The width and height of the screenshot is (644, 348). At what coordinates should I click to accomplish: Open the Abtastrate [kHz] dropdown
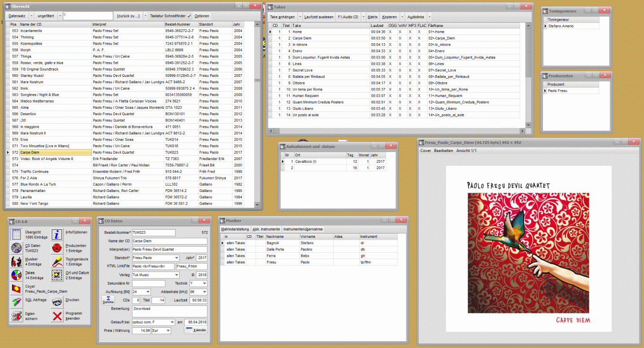pyautogui.click(x=204, y=292)
